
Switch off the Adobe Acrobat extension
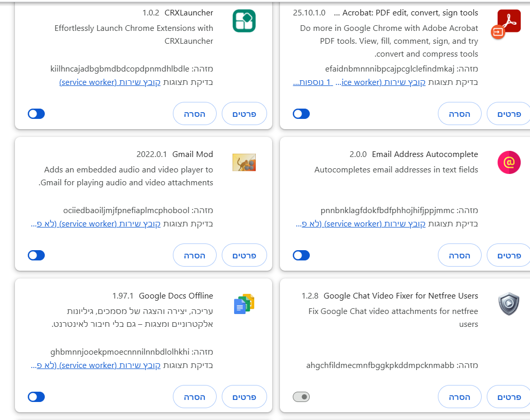click(301, 114)
